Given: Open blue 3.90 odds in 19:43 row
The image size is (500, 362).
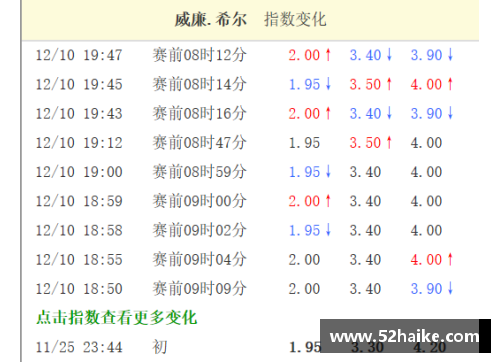Looking at the screenshot, I should (426, 114).
